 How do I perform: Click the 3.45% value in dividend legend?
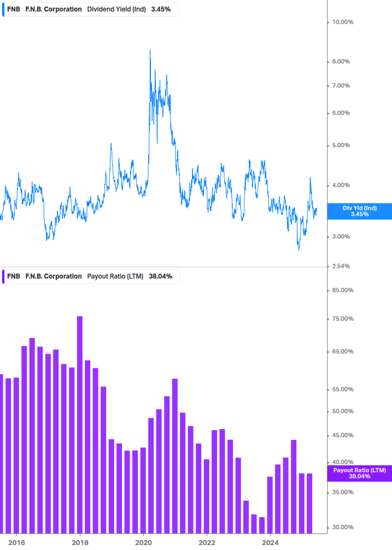161,9
